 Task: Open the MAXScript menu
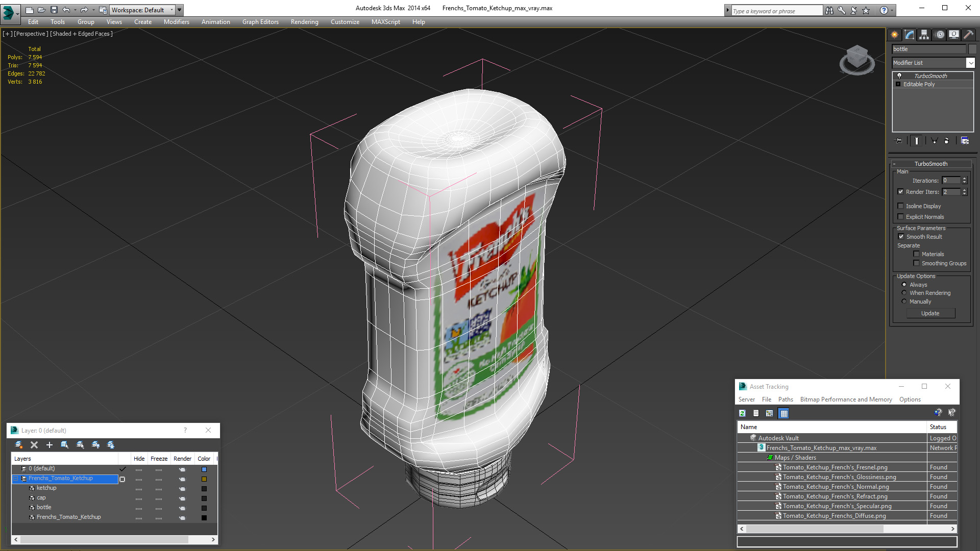click(x=385, y=22)
